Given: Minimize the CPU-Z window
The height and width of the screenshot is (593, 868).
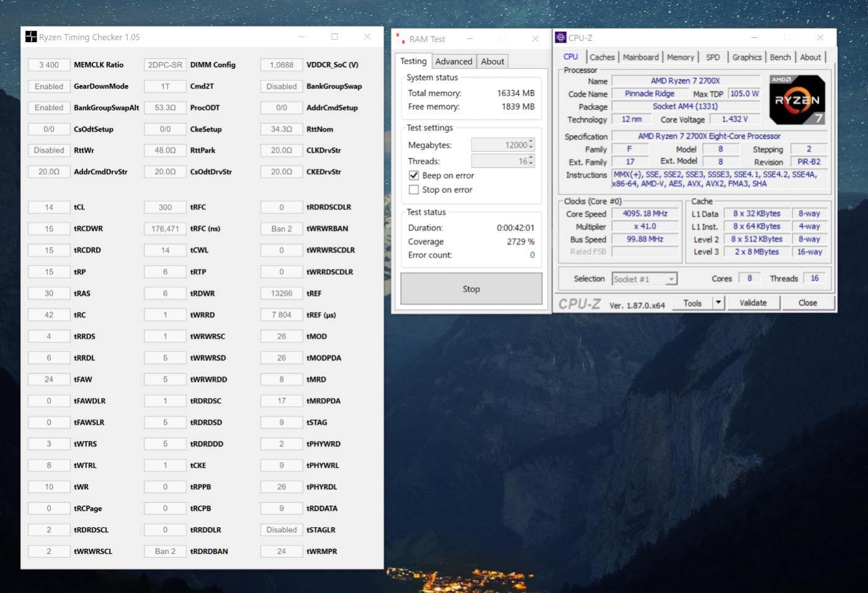Looking at the screenshot, I should [754, 37].
